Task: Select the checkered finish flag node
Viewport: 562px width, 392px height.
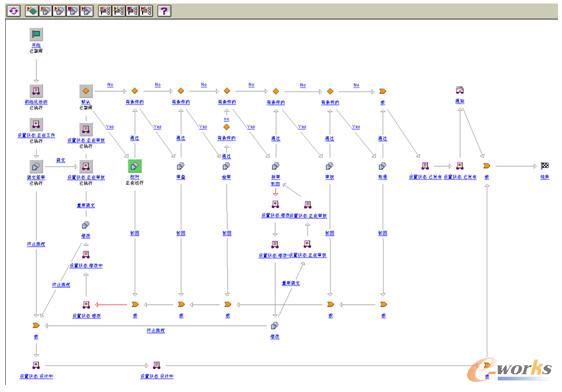Action: pyautogui.click(x=545, y=166)
